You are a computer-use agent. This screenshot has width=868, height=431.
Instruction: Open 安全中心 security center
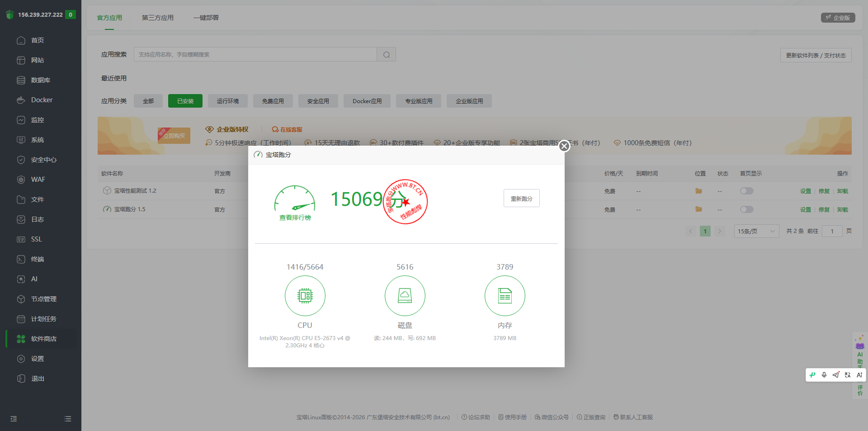pos(43,160)
